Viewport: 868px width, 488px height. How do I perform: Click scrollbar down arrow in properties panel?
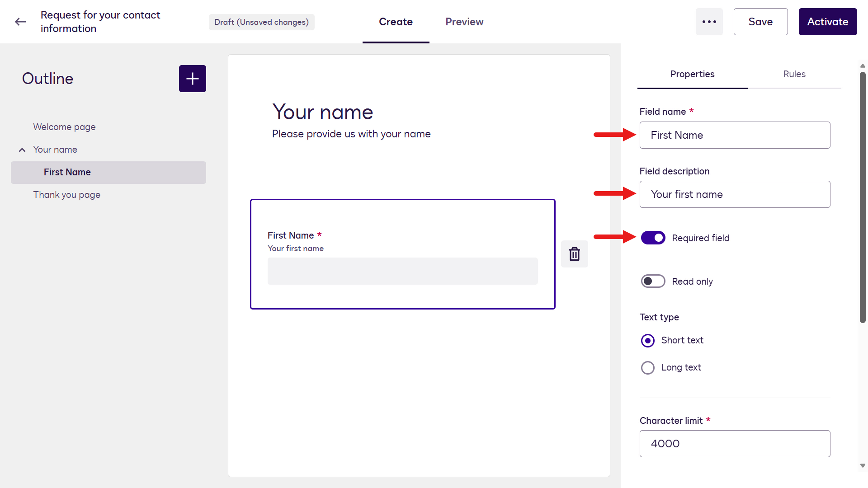click(863, 465)
